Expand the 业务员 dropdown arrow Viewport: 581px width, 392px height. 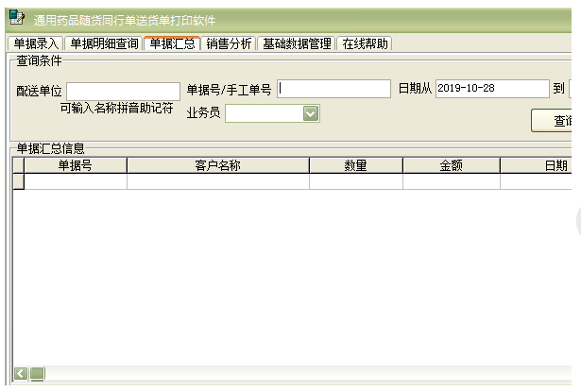[x=311, y=113]
